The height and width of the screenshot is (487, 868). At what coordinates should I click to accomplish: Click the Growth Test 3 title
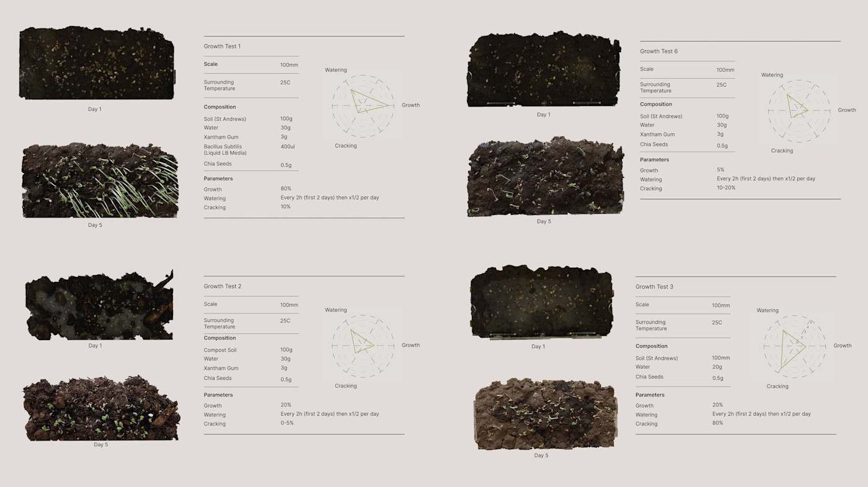point(655,286)
